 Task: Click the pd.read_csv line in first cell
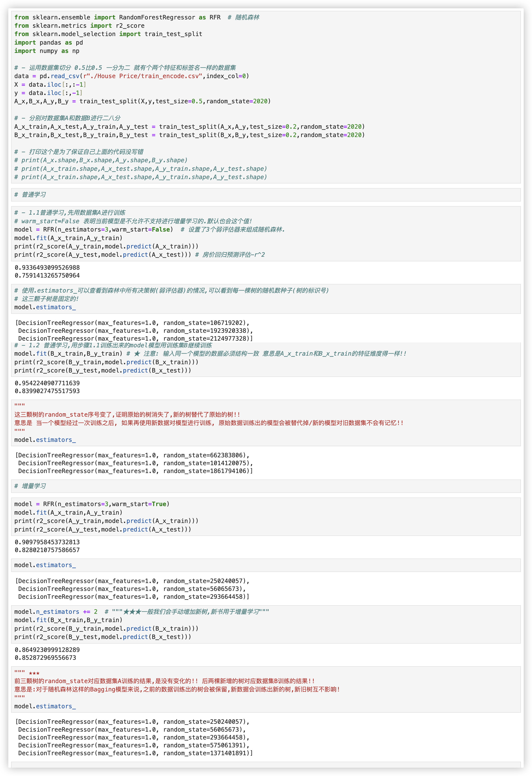pos(131,76)
